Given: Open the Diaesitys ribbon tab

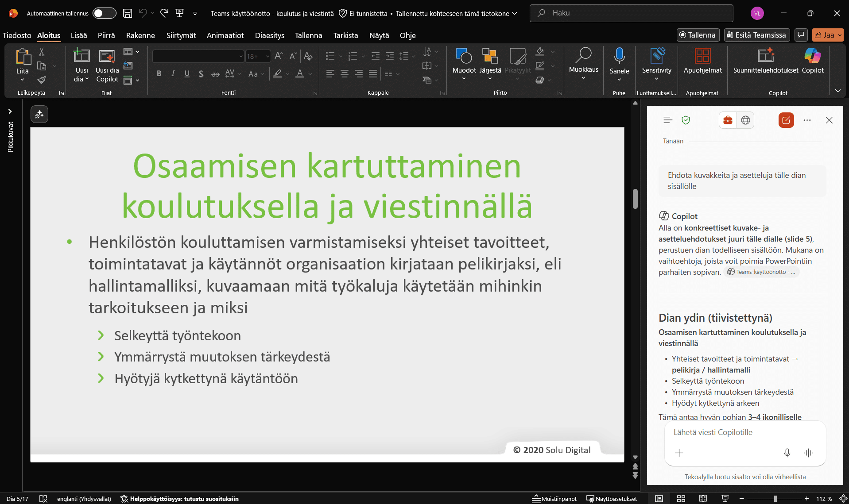Looking at the screenshot, I should pos(269,35).
